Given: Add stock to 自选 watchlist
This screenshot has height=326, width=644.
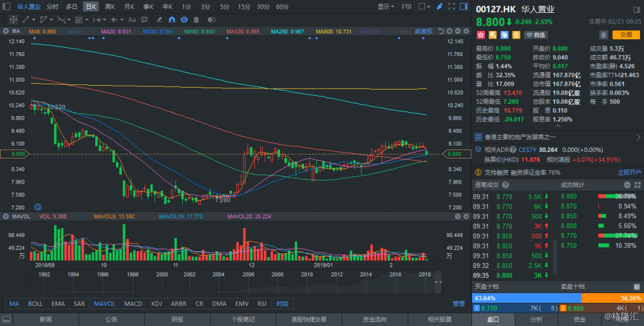Looking at the screenshot, I should [x=536, y=35].
